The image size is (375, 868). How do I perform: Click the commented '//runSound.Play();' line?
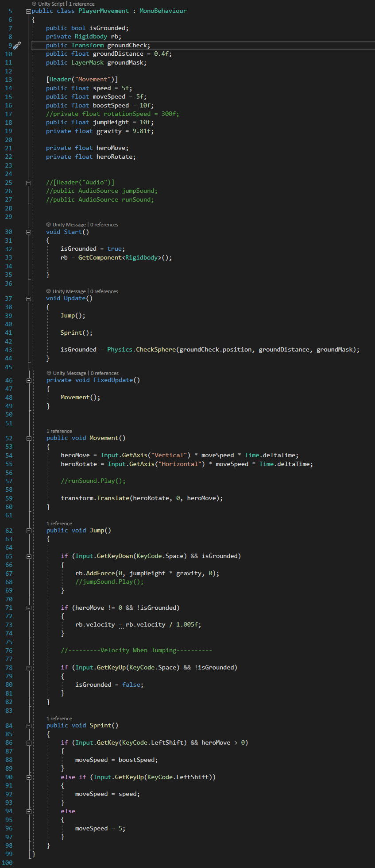coord(93,481)
